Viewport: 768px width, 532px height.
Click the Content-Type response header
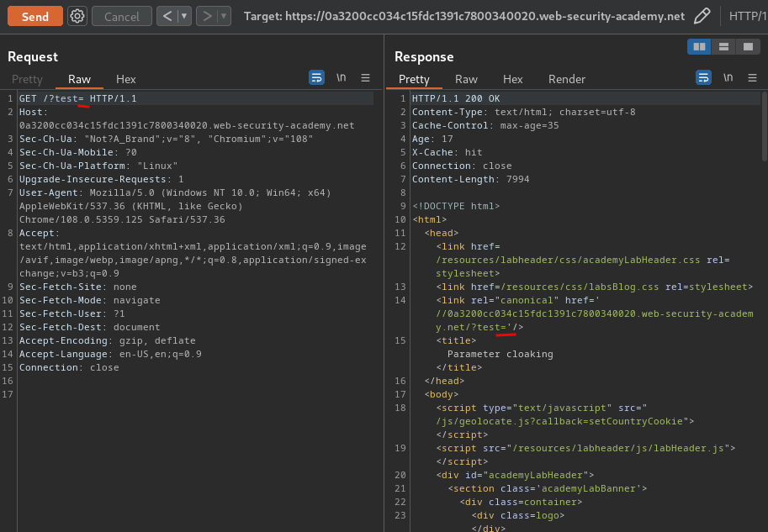click(x=523, y=112)
